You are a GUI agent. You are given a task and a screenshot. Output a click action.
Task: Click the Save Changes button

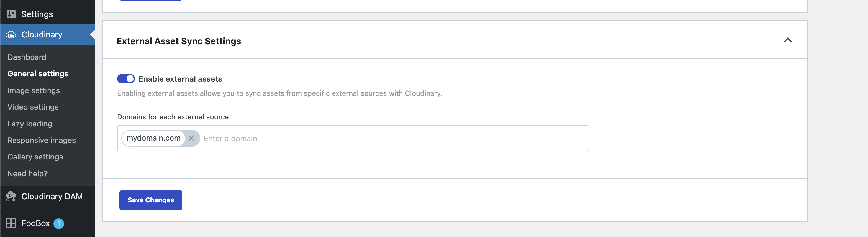[x=151, y=200]
